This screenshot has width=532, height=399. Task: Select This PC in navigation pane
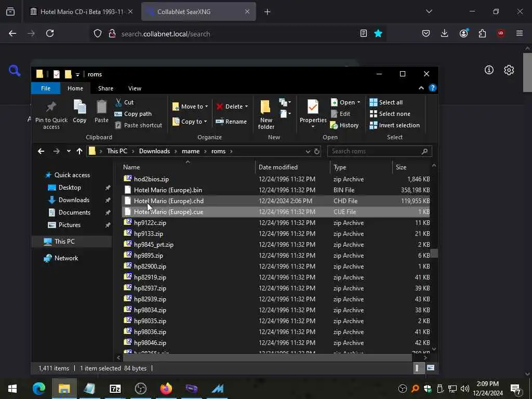pos(64,241)
